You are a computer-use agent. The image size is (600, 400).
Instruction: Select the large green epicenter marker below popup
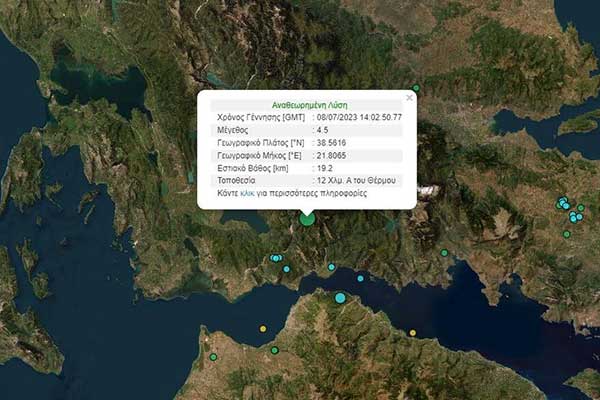pyautogui.click(x=307, y=219)
